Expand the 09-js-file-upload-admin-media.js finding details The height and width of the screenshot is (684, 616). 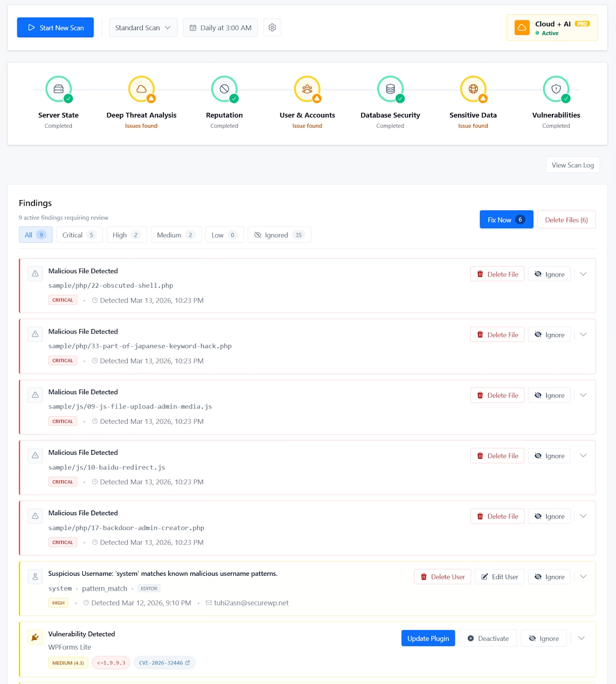583,395
